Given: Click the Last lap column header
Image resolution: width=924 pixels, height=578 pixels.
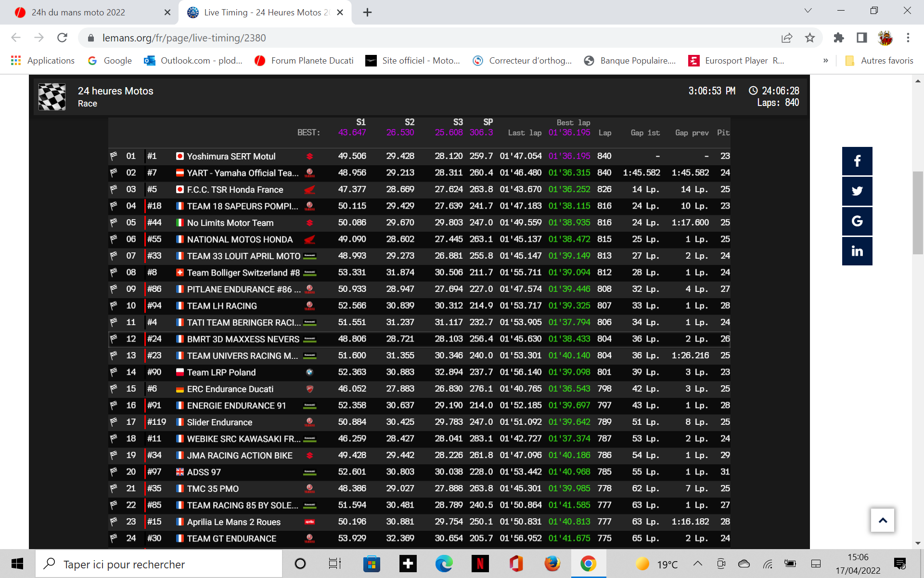Looking at the screenshot, I should tap(525, 132).
